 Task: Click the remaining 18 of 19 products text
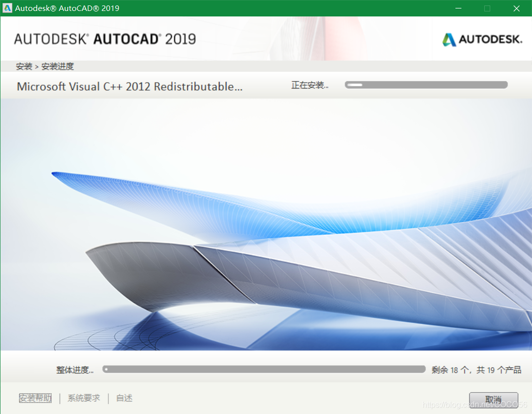(476, 370)
